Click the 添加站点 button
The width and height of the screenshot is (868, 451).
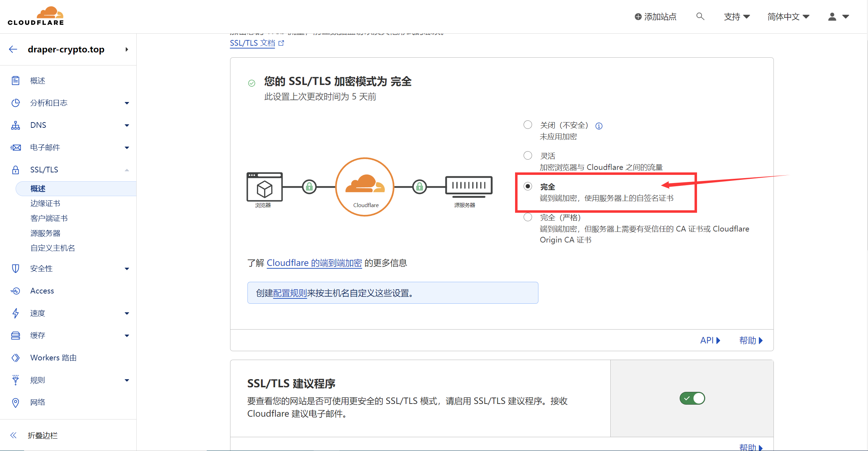click(655, 17)
